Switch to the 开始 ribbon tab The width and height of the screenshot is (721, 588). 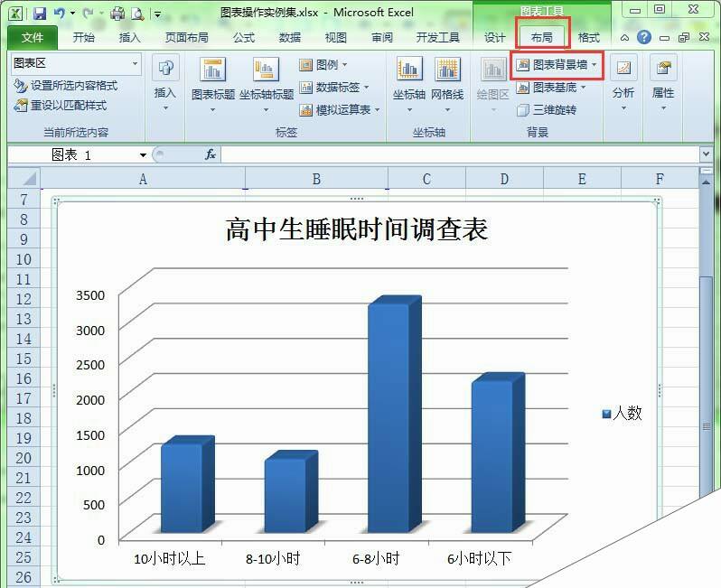point(84,38)
